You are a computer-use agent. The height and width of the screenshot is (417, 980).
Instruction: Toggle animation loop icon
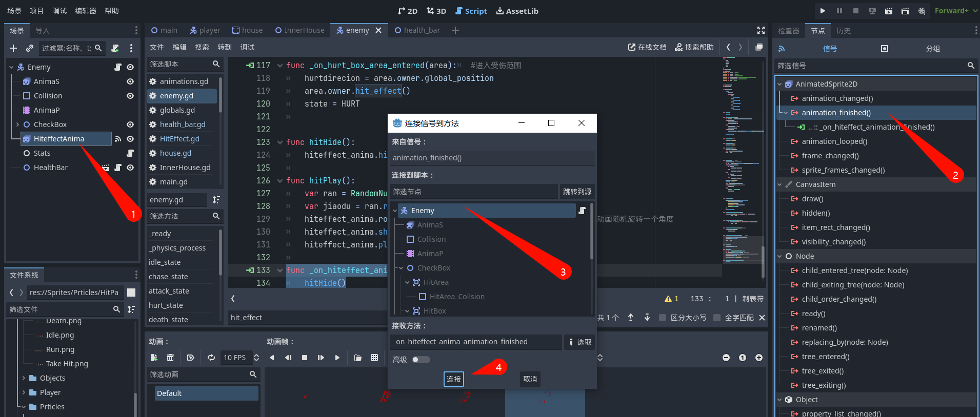[211, 358]
